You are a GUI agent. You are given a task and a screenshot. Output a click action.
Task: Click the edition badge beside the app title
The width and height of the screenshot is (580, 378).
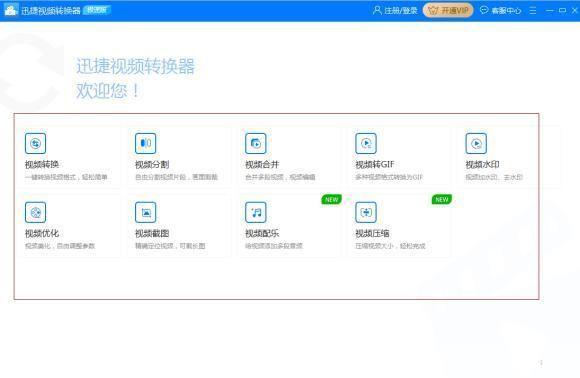tap(97, 10)
